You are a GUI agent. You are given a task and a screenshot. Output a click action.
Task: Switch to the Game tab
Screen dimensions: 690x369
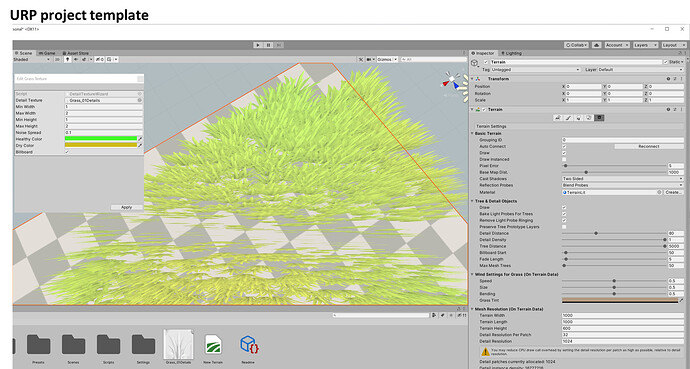[47, 53]
